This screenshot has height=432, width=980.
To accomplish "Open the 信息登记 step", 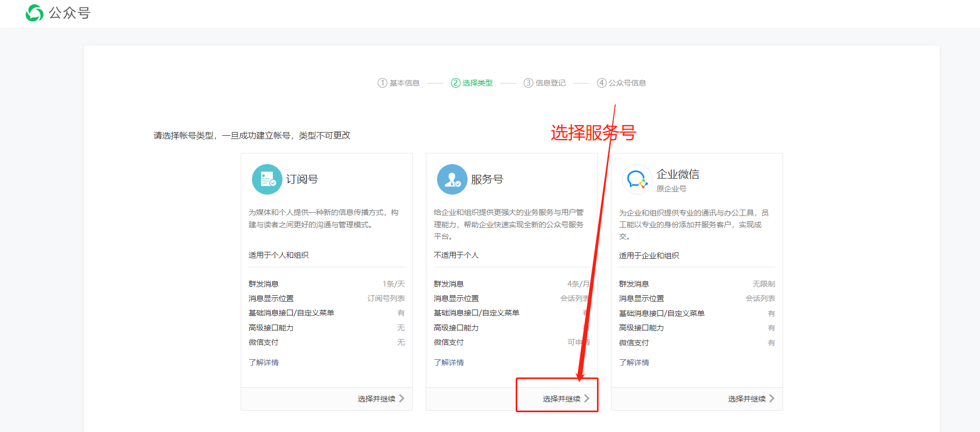I will (550, 83).
